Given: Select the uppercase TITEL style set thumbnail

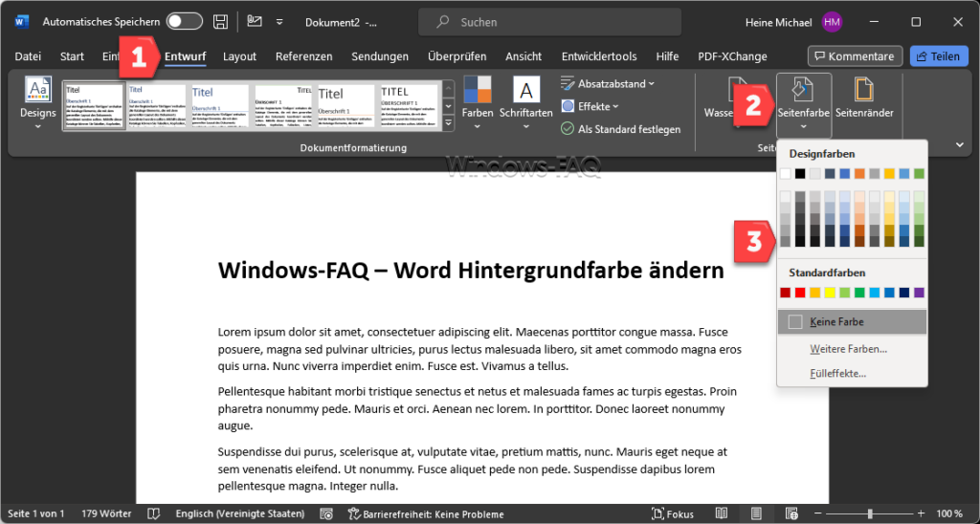Looking at the screenshot, I should coord(409,106).
